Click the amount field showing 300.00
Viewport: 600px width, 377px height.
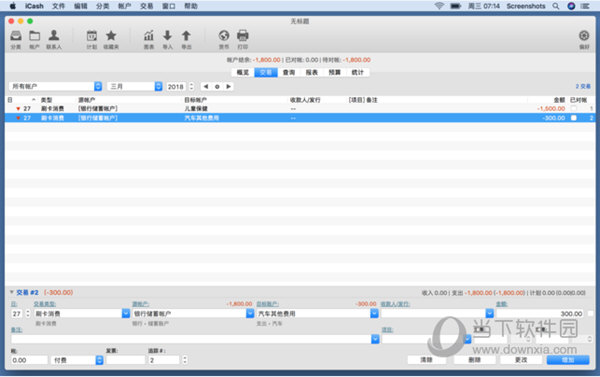click(540, 313)
